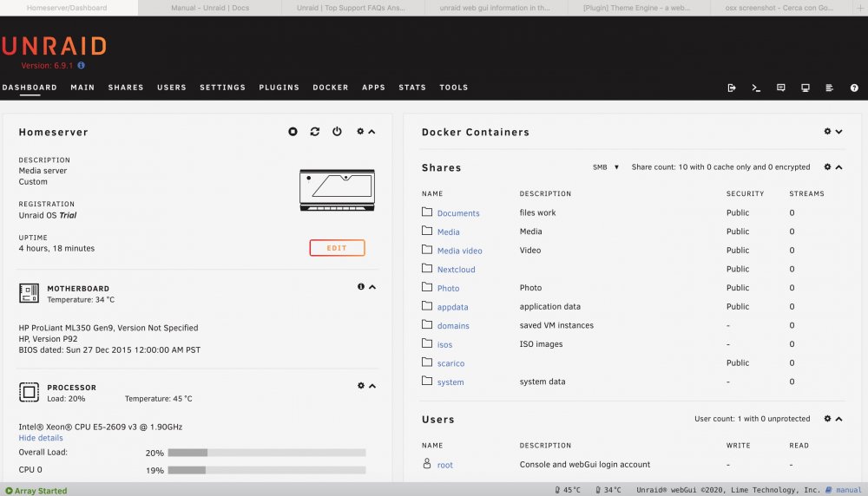Image resolution: width=868 pixels, height=496 pixels.
Task: Click the appdata share folder icon
Action: 427,306
